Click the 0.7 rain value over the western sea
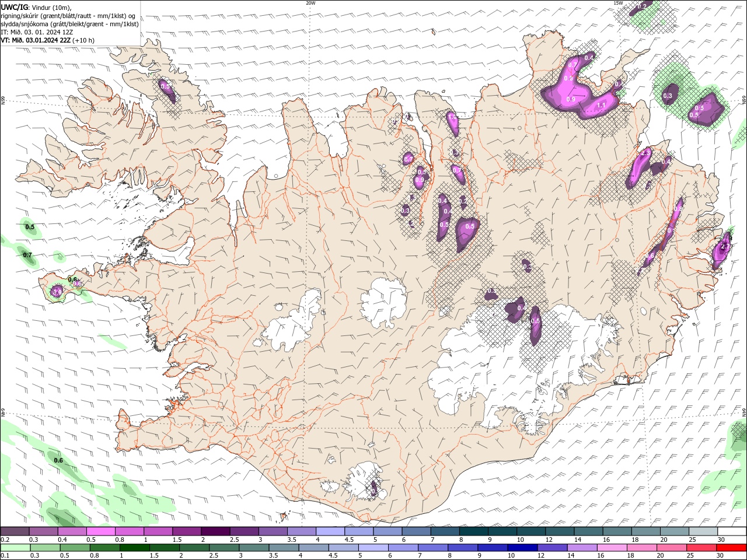Viewport: 747px width, 560px height. click(27, 256)
